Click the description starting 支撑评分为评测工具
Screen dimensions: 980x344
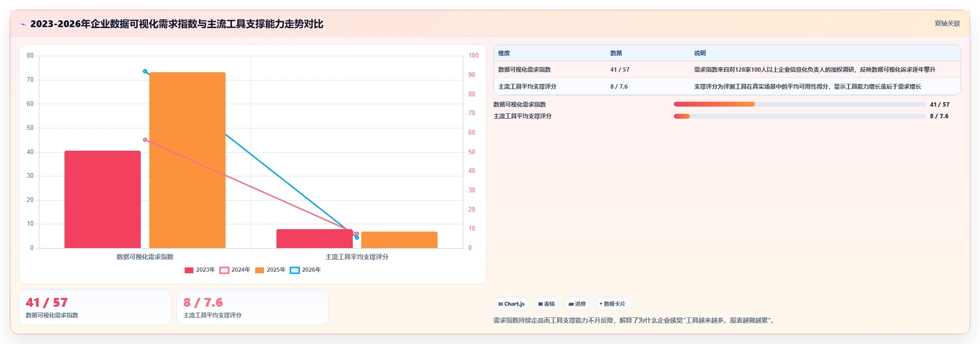pyautogui.click(x=807, y=87)
